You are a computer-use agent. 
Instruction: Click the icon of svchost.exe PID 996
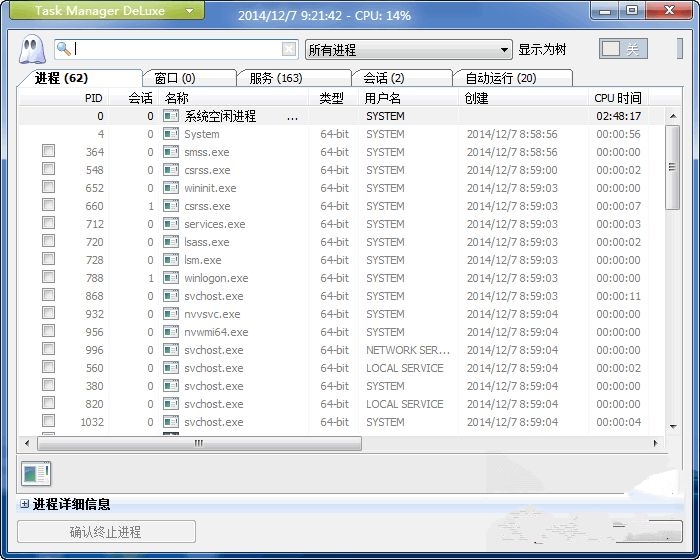click(x=171, y=350)
